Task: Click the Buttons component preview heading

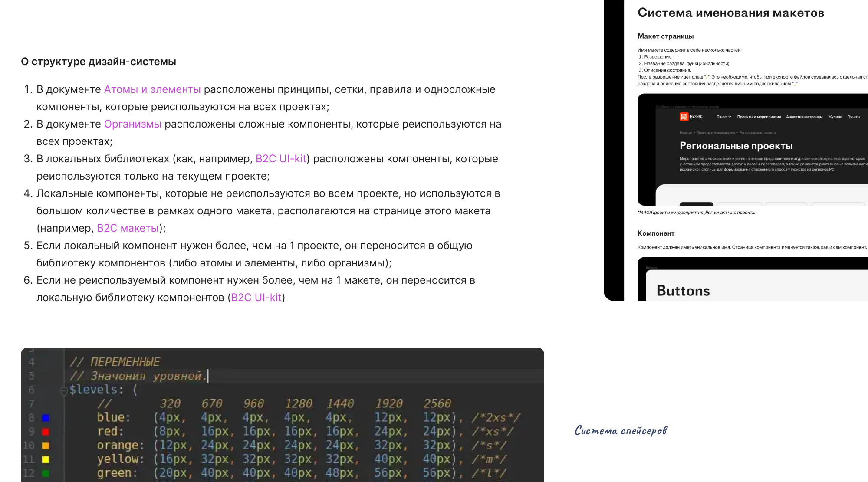Action: click(x=683, y=291)
